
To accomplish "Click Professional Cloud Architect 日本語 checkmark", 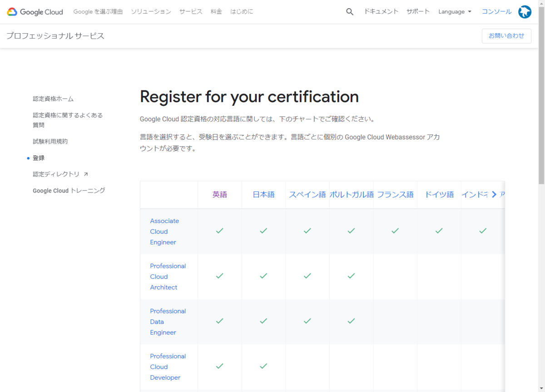I will (x=263, y=276).
